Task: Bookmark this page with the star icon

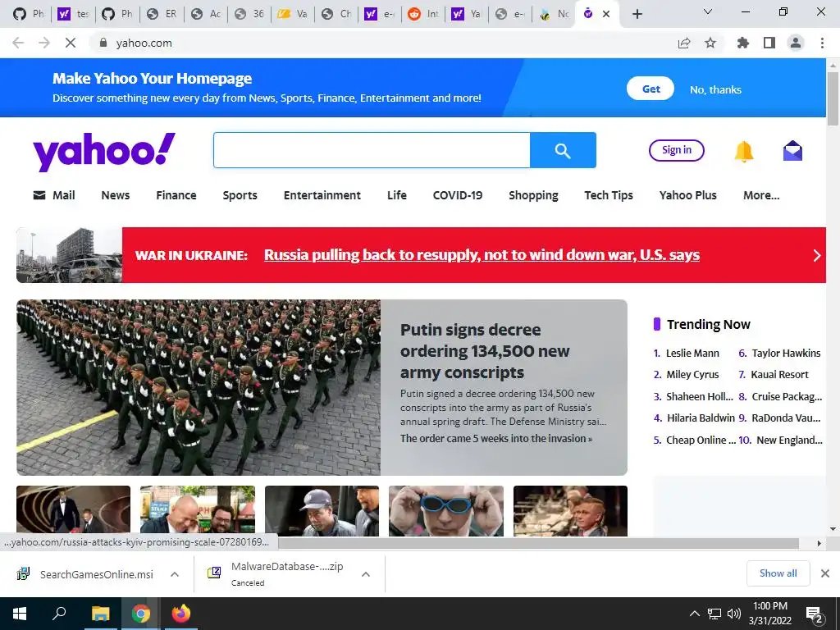Action: [x=710, y=43]
